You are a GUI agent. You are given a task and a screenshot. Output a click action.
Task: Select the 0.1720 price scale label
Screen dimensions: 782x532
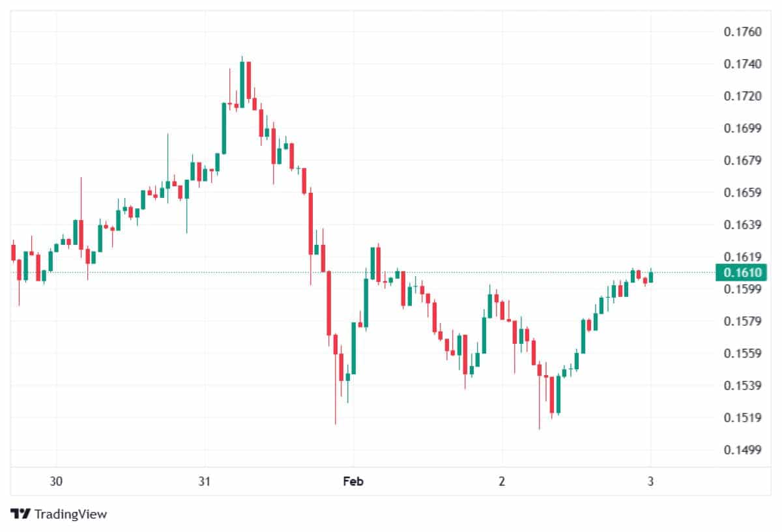(743, 96)
